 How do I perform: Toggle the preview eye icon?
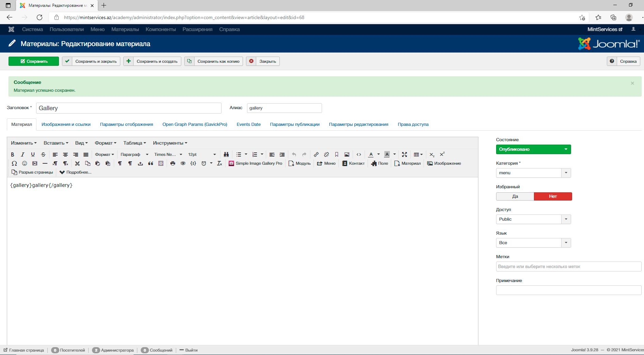tap(183, 163)
